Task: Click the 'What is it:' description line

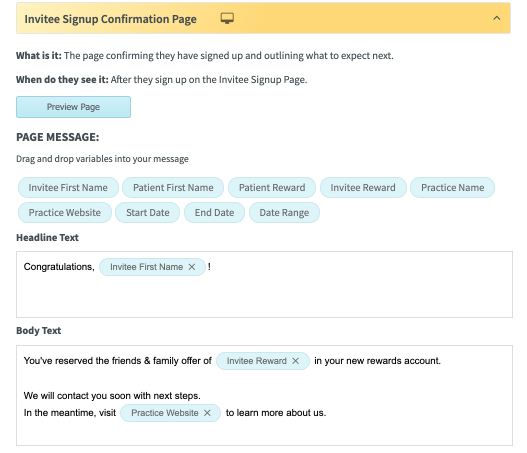Action: pyautogui.click(x=205, y=55)
